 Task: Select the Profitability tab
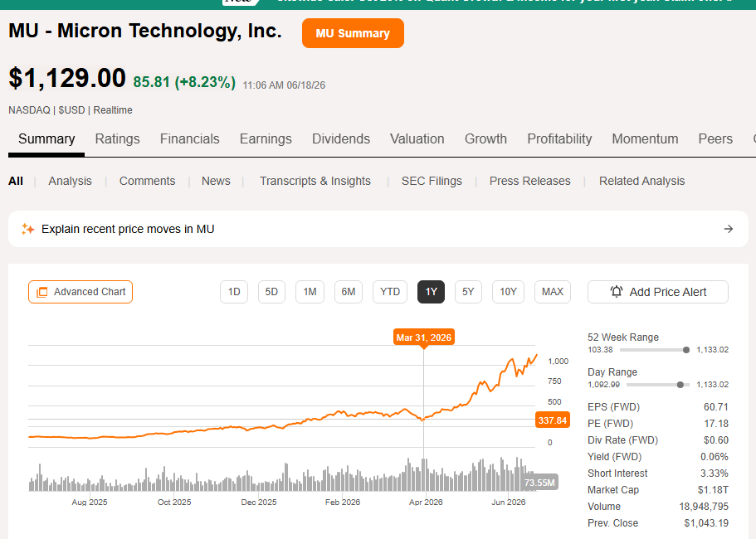559,138
